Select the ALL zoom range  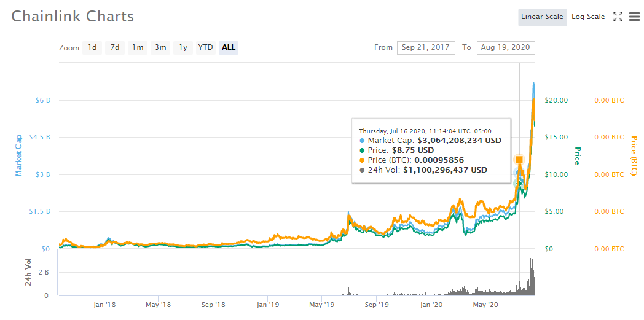(229, 47)
